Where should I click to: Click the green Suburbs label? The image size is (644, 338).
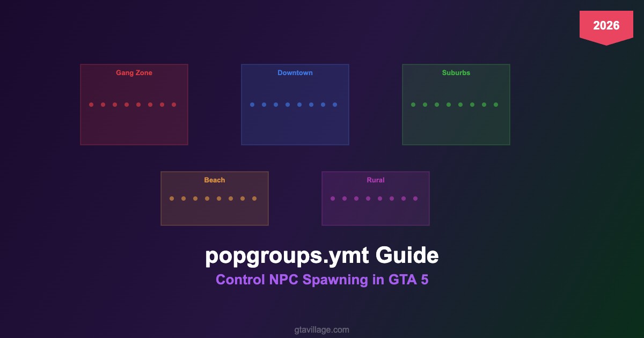tap(456, 73)
